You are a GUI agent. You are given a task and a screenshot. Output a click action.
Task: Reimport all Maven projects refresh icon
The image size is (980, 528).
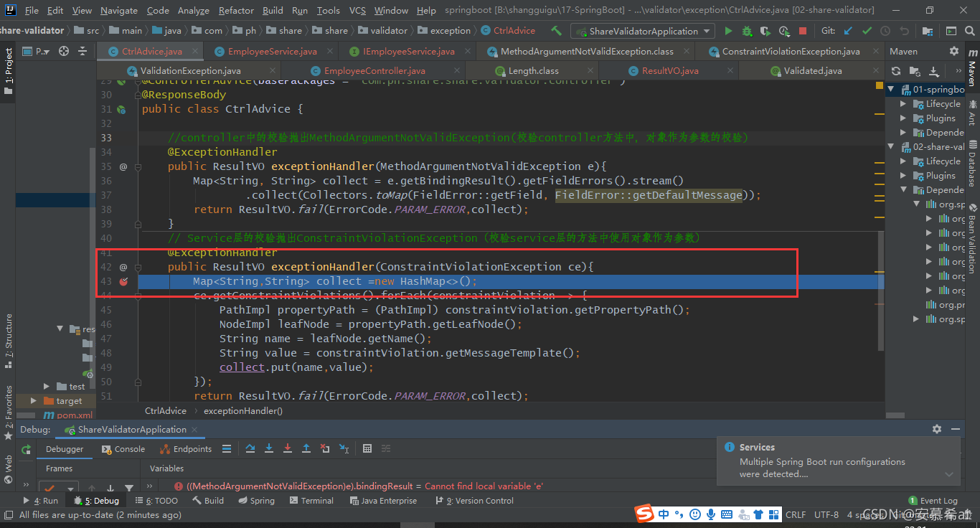point(896,71)
